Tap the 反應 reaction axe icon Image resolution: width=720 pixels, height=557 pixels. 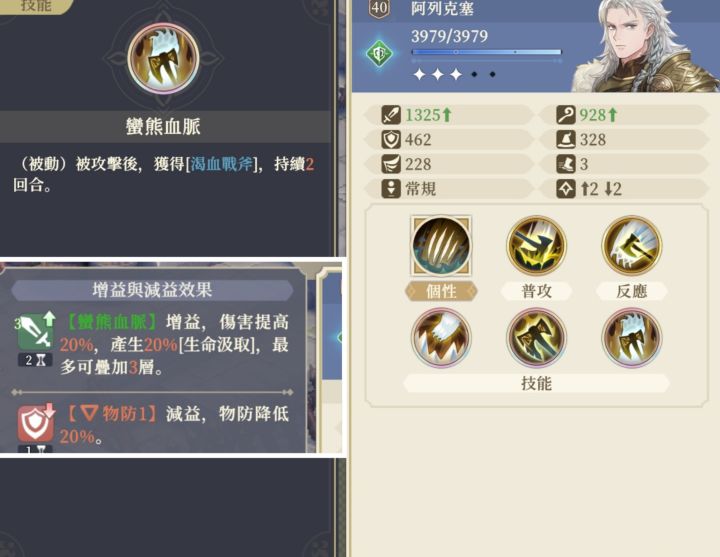click(x=632, y=246)
